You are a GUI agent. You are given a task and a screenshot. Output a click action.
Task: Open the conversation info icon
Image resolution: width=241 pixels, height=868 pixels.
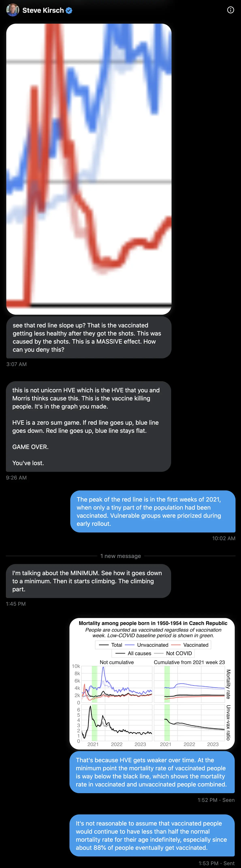click(230, 10)
